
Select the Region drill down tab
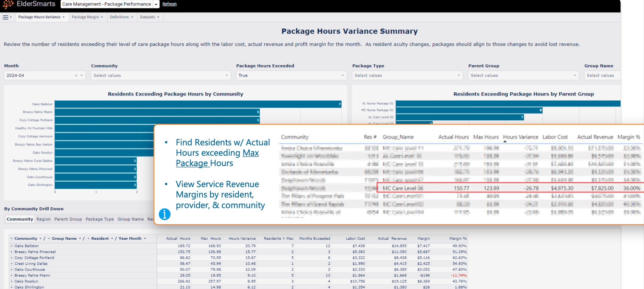44,219
